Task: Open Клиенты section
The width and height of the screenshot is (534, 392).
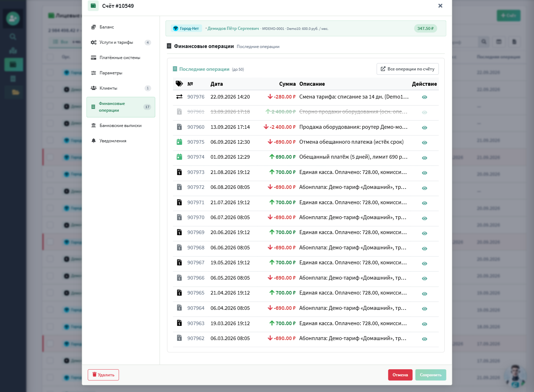Action: click(x=121, y=88)
